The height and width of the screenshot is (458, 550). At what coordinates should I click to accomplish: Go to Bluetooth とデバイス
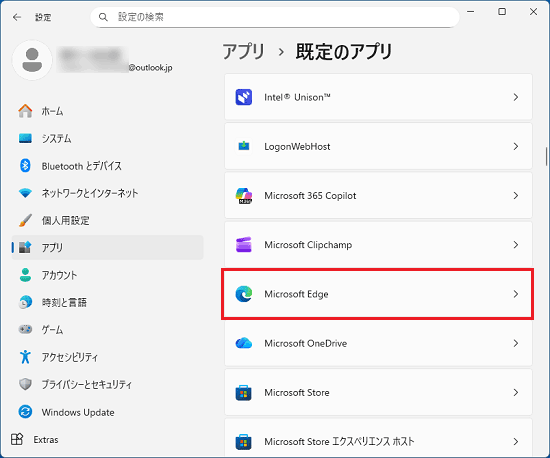[107, 166]
